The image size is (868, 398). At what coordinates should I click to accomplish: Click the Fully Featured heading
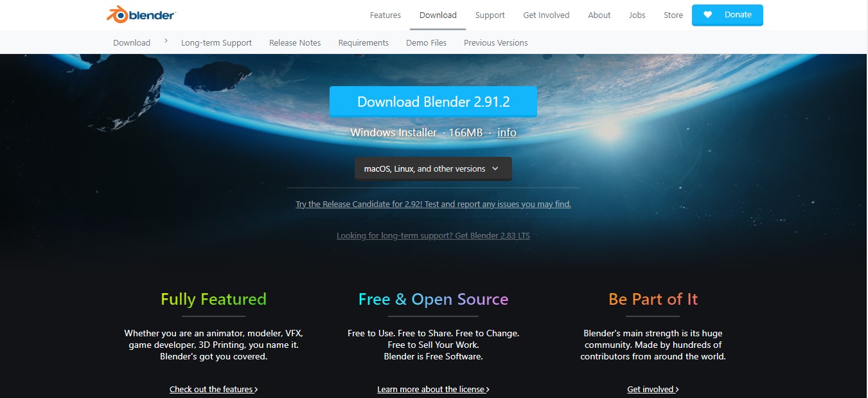coord(213,299)
